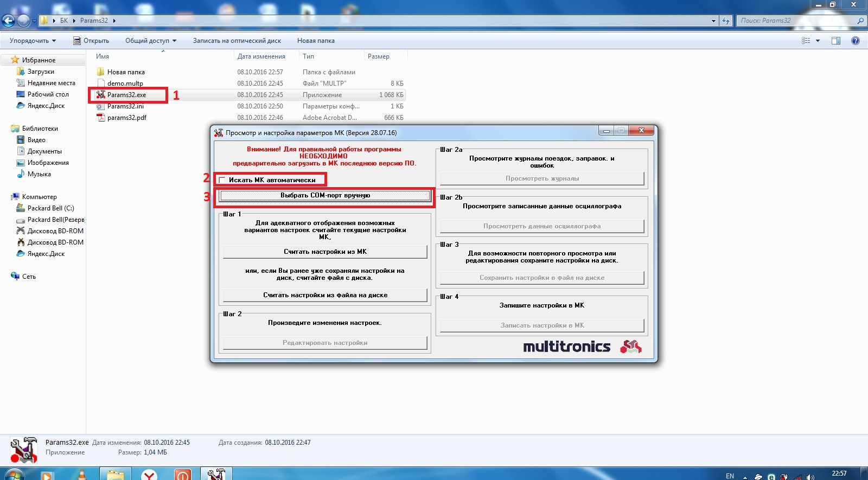
Task: Click the Params32 breadcrumb arrow
Action: (x=114, y=21)
